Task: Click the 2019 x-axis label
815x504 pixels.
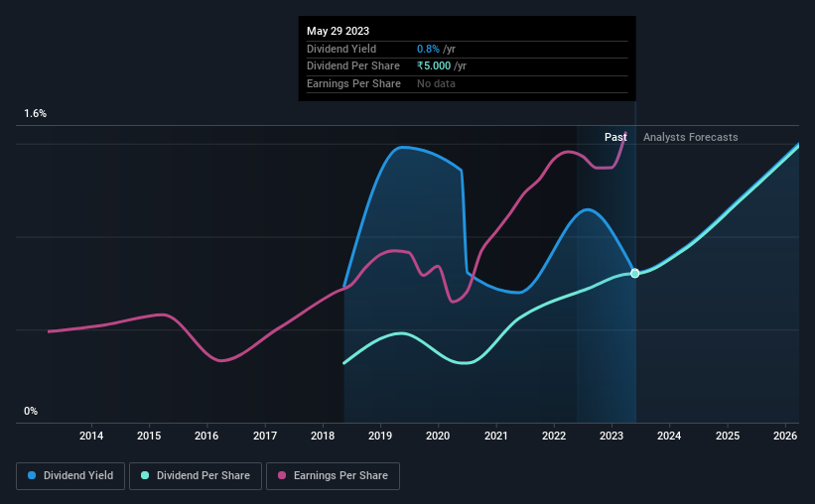Action: click(x=380, y=436)
